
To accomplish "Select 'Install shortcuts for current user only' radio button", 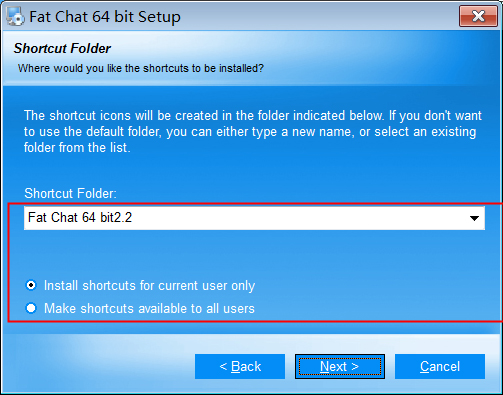I will point(31,285).
